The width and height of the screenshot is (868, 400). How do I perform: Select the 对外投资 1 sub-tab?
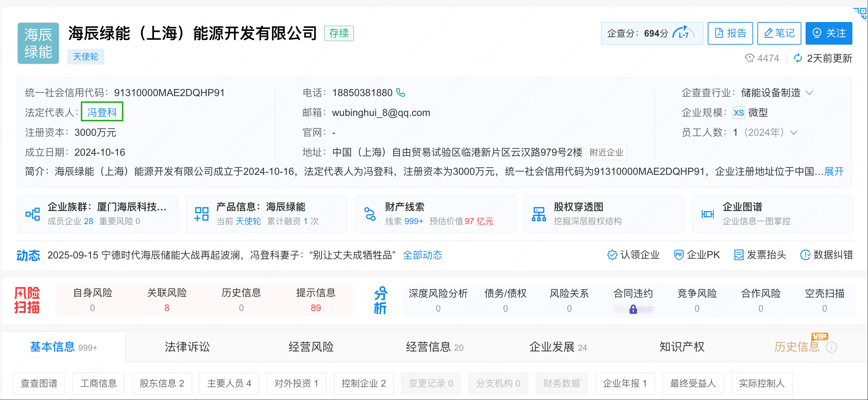tap(296, 383)
